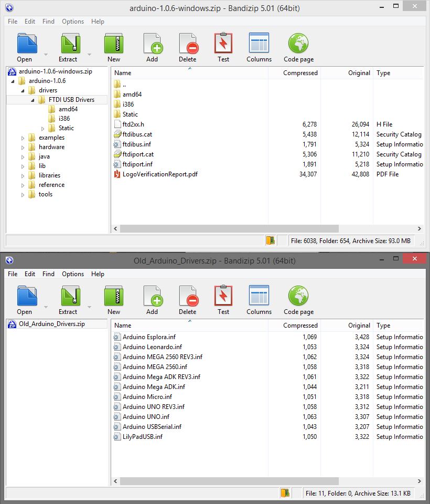Select LogoVerificationReport.pdf file icon
430x504 pixels.
(117, 174)
